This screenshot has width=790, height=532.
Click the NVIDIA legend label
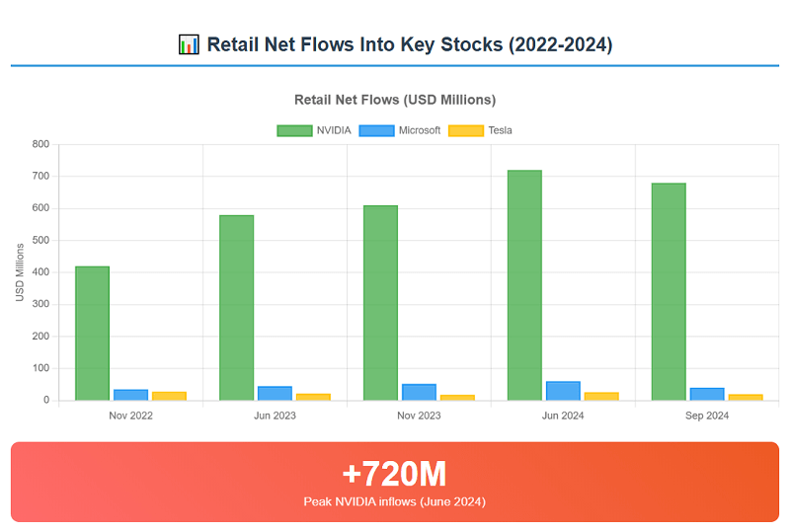(333, 130)
